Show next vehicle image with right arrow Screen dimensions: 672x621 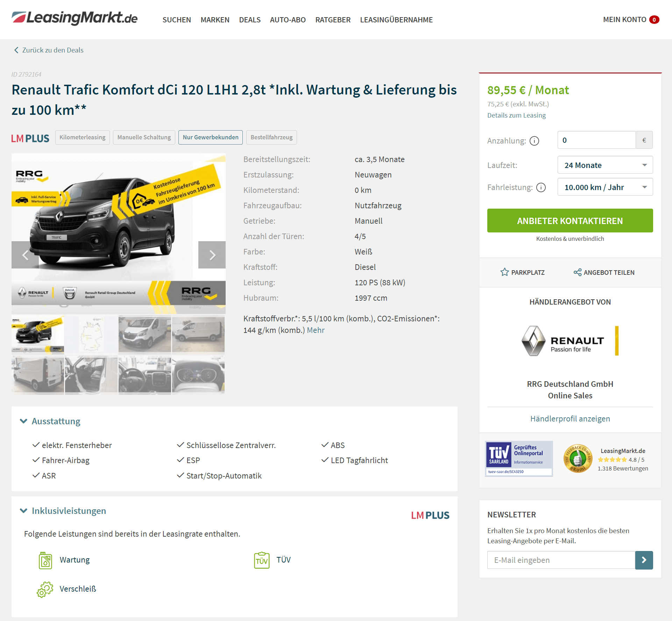[x=212, y=255]
